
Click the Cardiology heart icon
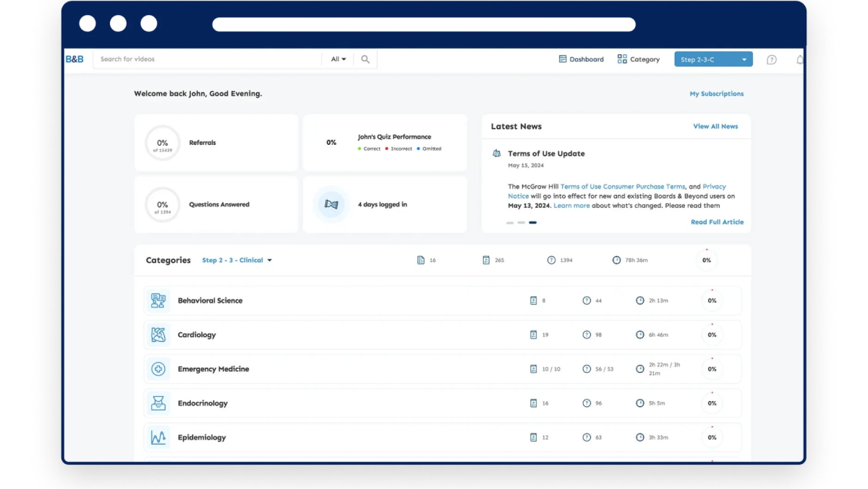tap(158, 335)
